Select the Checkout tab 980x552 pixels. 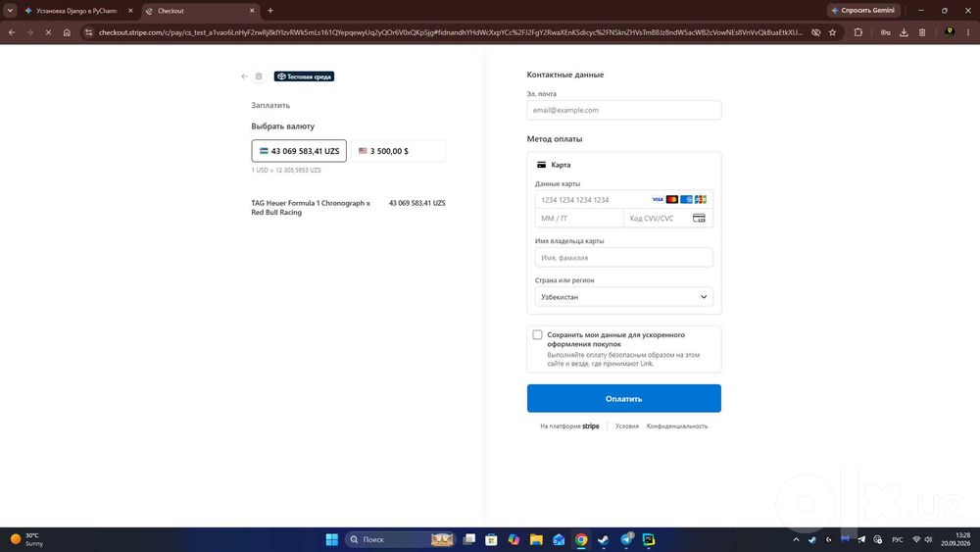(x=195, y=11)
